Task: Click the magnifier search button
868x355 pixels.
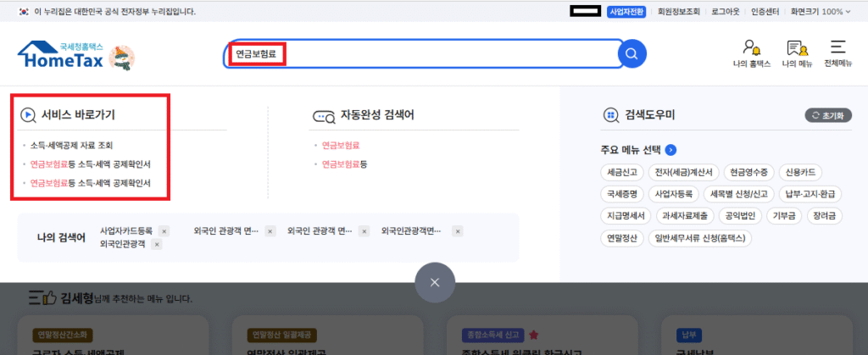Action: 632,55
